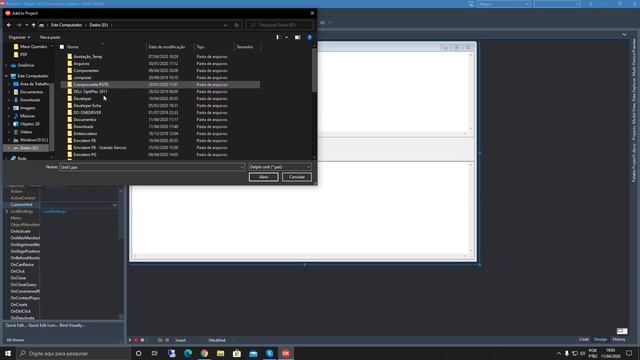
Task: Open Músicas in navigation pane
Action: [x=27, y=116]
